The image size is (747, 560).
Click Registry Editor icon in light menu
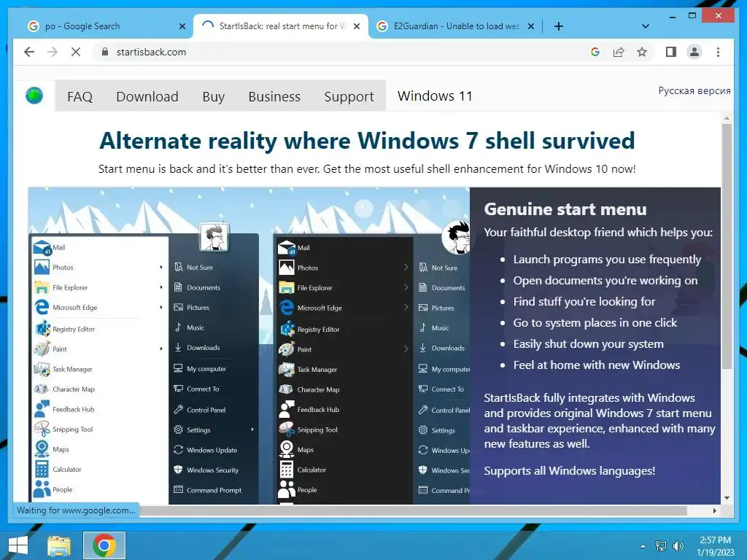[43, 328]
